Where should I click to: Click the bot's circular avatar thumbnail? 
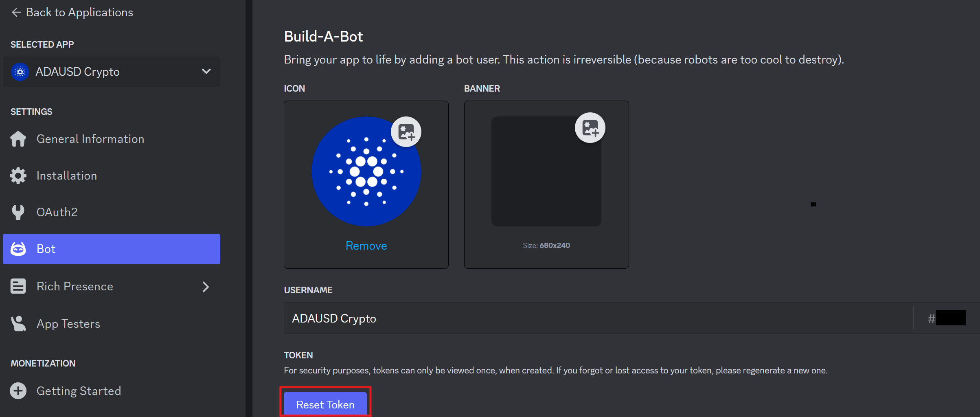click(366, 171)
